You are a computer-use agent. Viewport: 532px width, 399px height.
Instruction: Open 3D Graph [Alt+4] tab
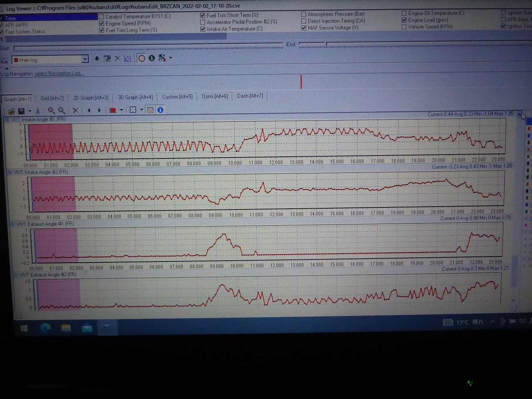(x=135, y=97)
